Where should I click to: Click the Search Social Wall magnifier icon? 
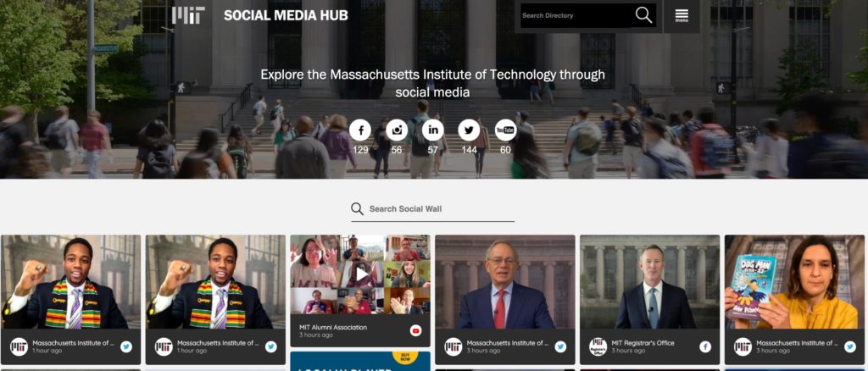[357, 208]
